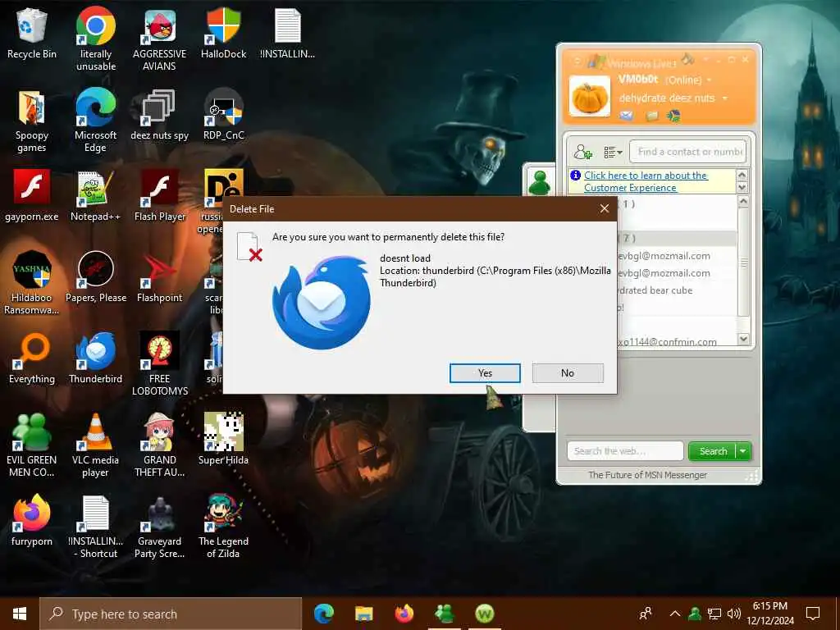
Task: Open the Recycle Bin desktop icon
Action: click(x=32, y=33)
